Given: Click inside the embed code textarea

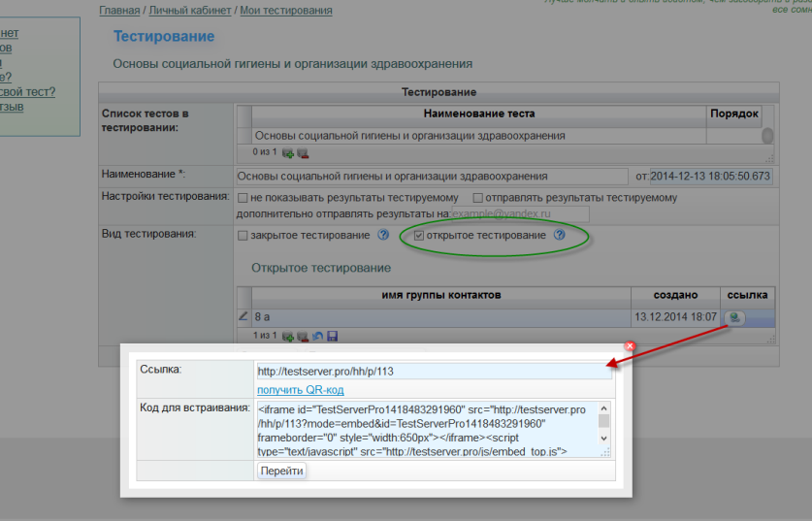Looking at the screenshot, I should 427,430.
